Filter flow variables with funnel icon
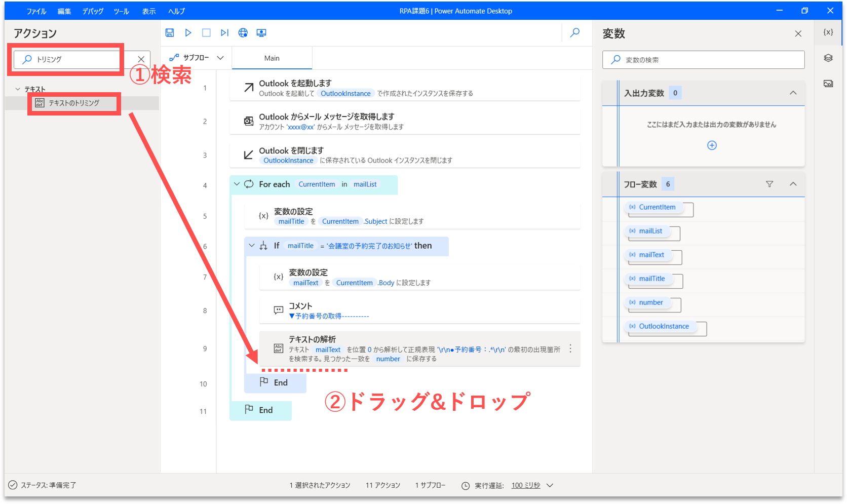The width and height of the screenshot is (847, 504). 769,184
